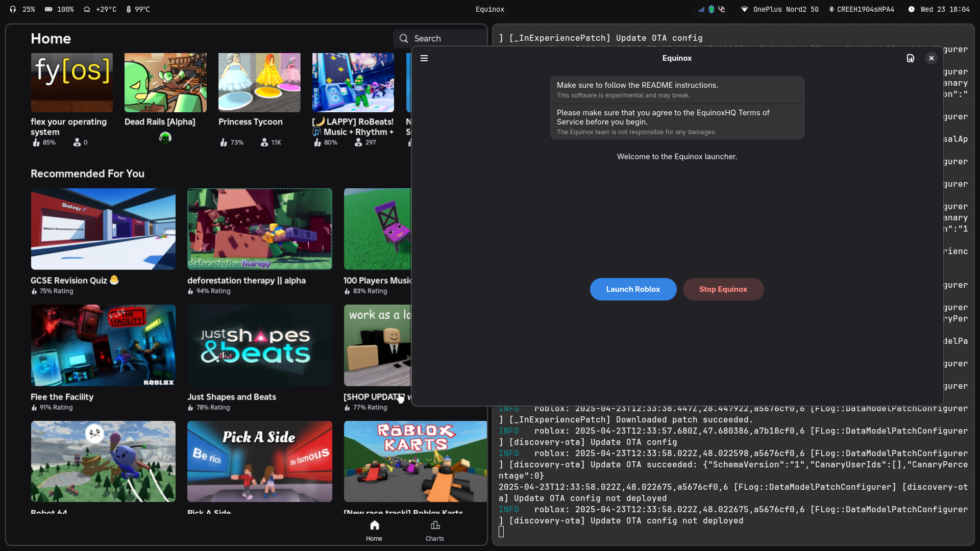This screenshot has height=551, width=980.
Task: Open the Flee the Facility game tile
Action: (x=103, y=345)
